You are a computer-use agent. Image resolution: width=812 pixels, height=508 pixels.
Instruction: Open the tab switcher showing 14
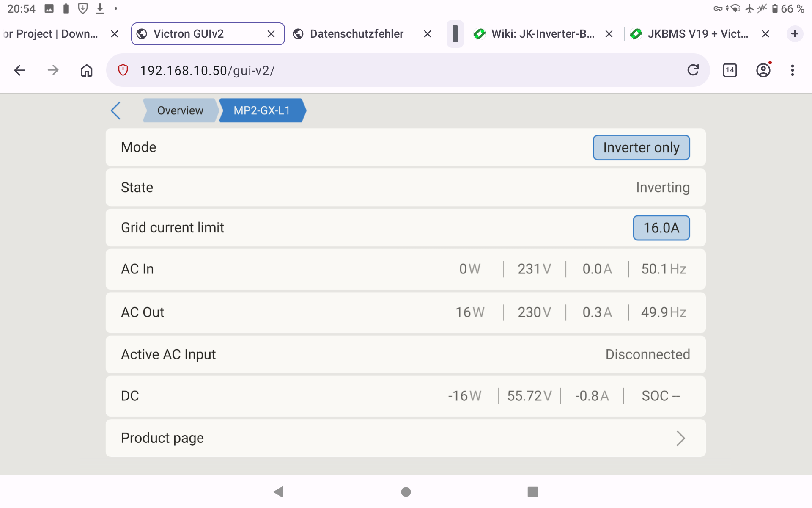[730, 70]
